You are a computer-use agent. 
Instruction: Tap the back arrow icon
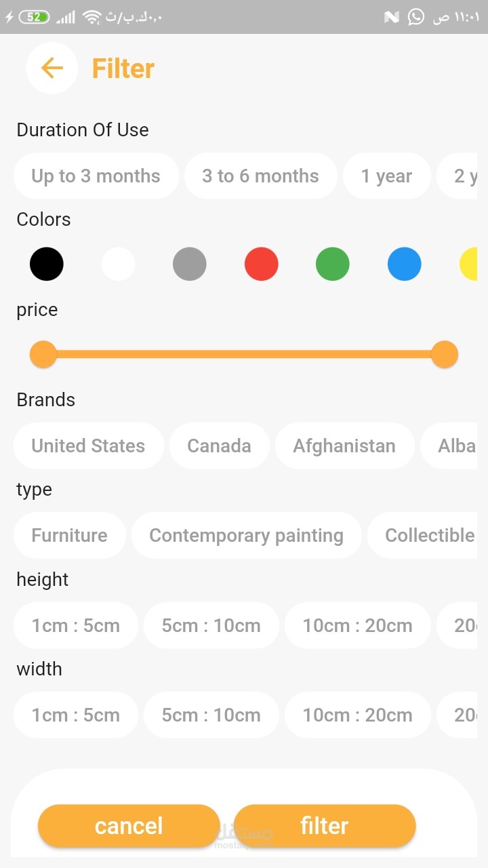52,68
